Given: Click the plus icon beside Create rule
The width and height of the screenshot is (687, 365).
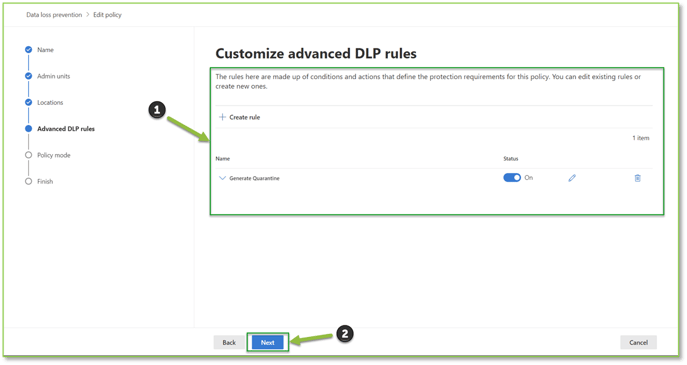Looking at the screenshot, I should tap(222, 117).
